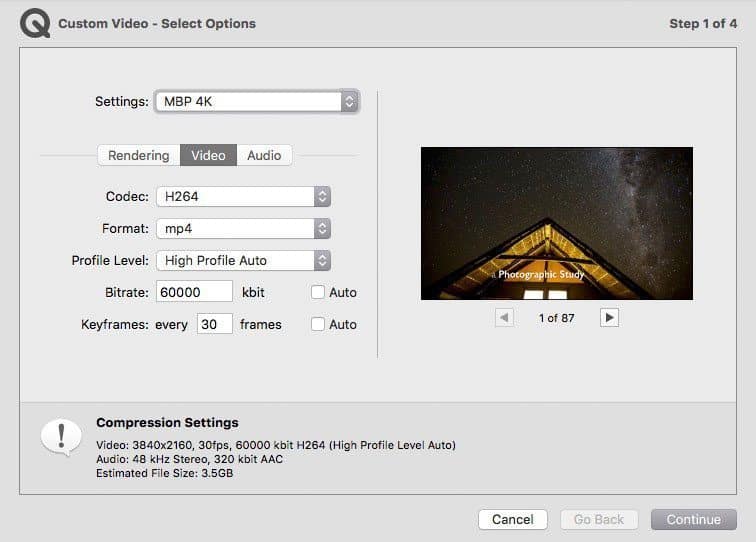Select the Video tab
The image size is (756, 542).
(x=208, y=155)
